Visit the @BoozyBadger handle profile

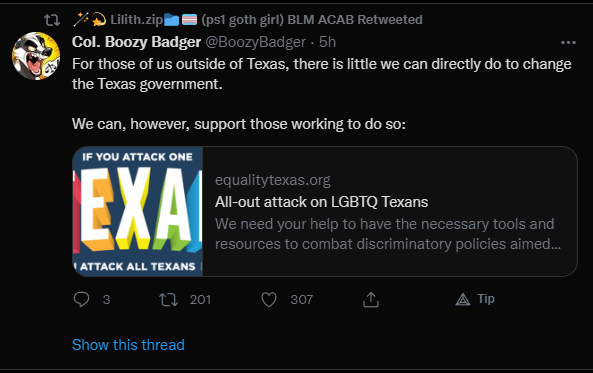(x=255, y=42)
